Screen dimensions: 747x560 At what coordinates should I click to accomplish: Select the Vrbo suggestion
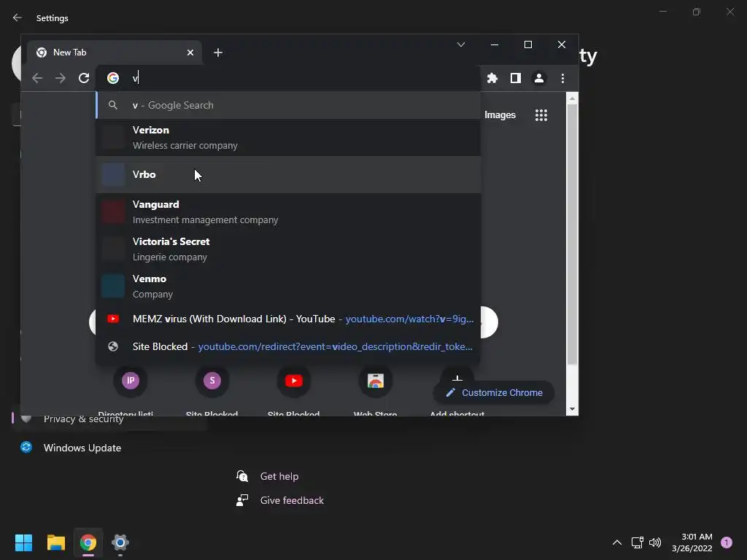click(x=288, y=174)
